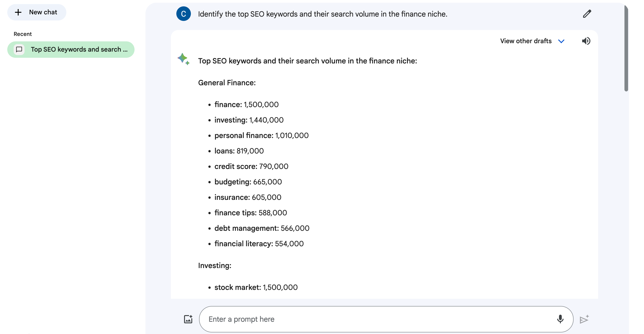Image resolution: width=644 pixels, height=334 pixels.
Task: Click the pencil icon to edit prompt
Action: coord(587,14)
